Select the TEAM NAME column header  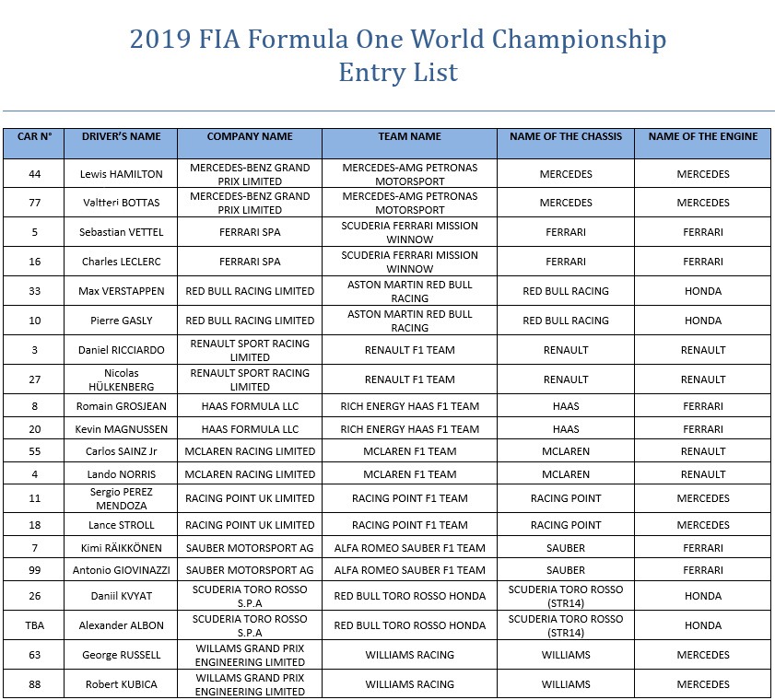click(x=409, y=144)
